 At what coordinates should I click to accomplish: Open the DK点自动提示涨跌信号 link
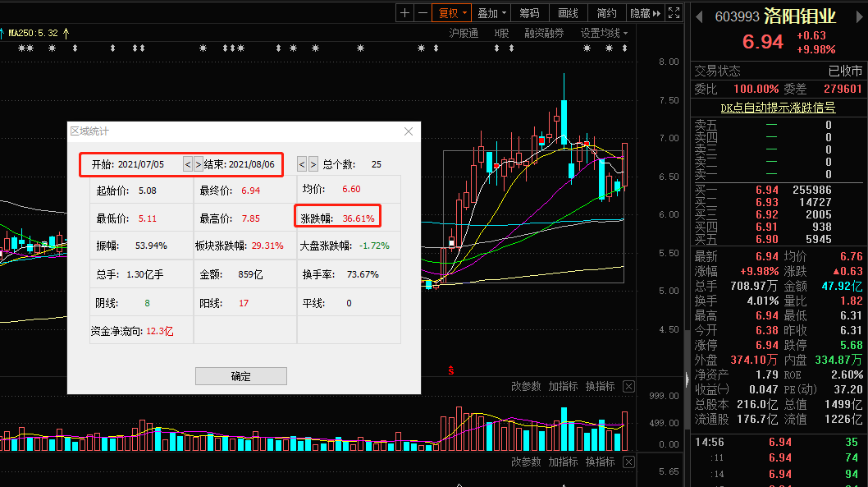pyautogui.click(x=778, y=108)
